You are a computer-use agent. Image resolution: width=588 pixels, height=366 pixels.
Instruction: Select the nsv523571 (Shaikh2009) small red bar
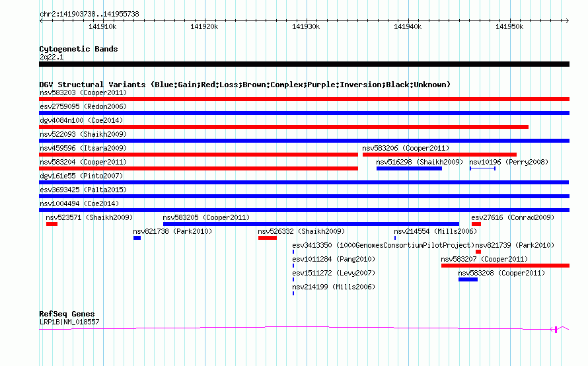52,224
